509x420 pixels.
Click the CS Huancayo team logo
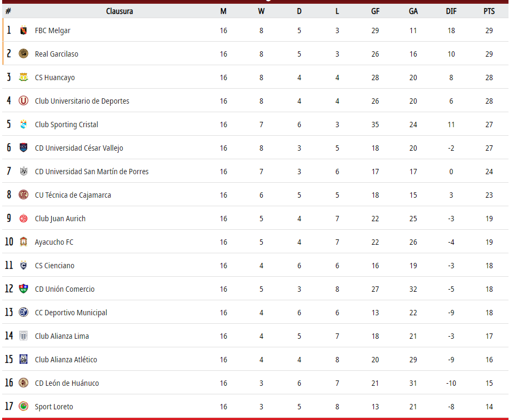(x=24, y=77)
